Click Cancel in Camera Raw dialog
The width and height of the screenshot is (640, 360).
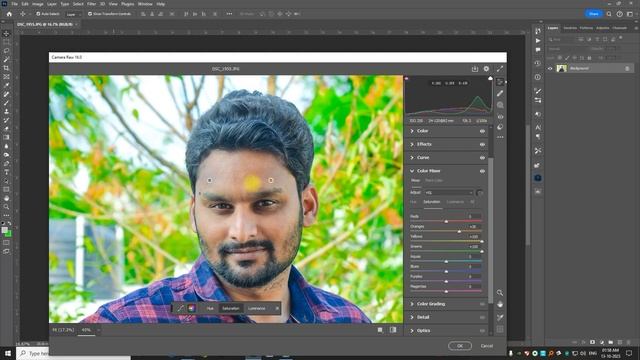pos(487,346)
